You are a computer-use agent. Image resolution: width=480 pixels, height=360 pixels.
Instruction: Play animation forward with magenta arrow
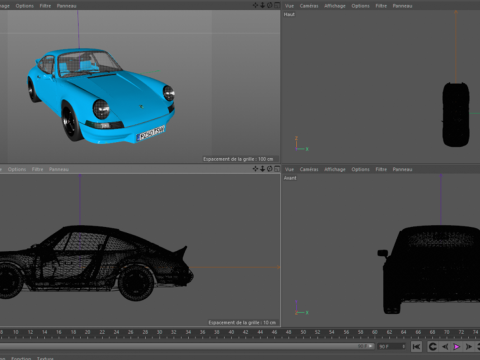click(x=457, y=347)
